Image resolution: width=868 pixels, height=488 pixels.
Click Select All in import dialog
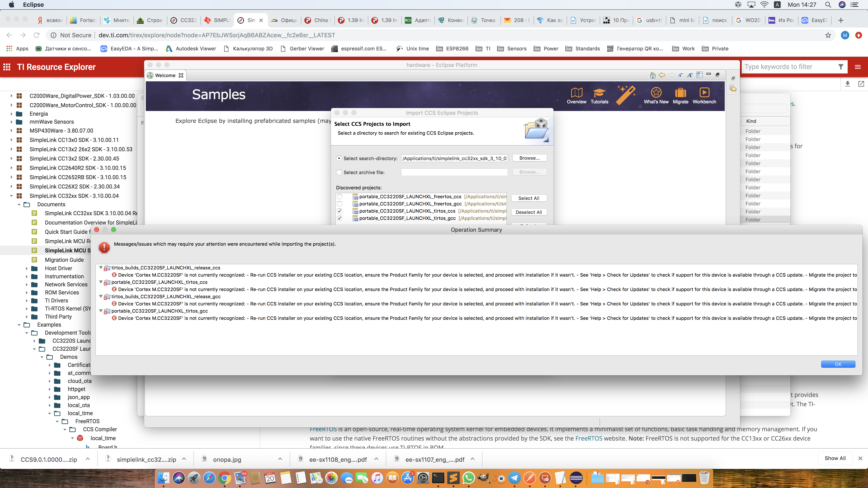tap(529, 198)
